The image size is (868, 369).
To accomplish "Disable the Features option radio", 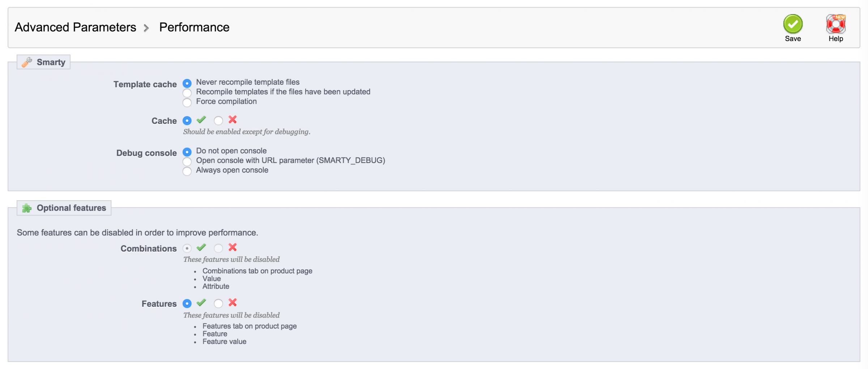I will [x=218, y=303].
